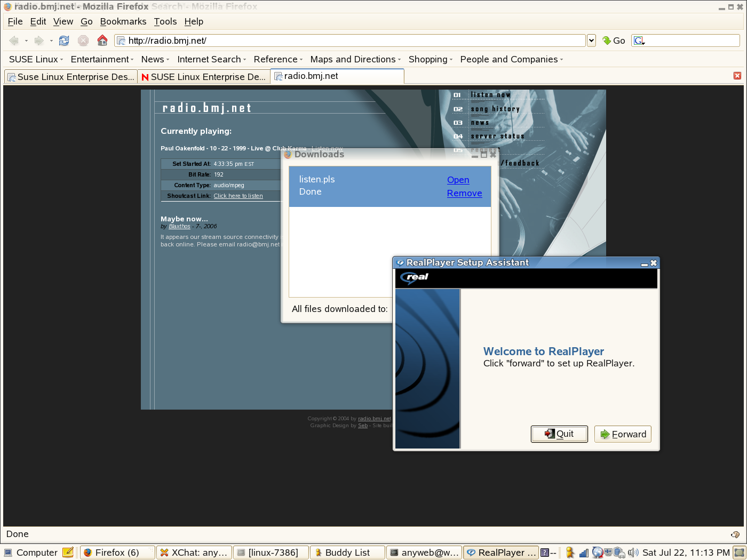Viewport: 747px width, 560px height.
Task: Click the power management plug tray icon
Action: (619, 553)
